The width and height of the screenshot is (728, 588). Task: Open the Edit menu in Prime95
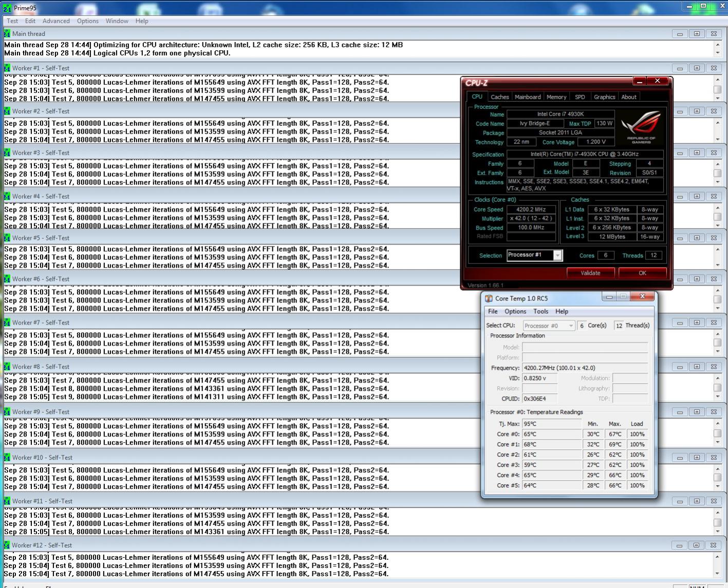30,21
